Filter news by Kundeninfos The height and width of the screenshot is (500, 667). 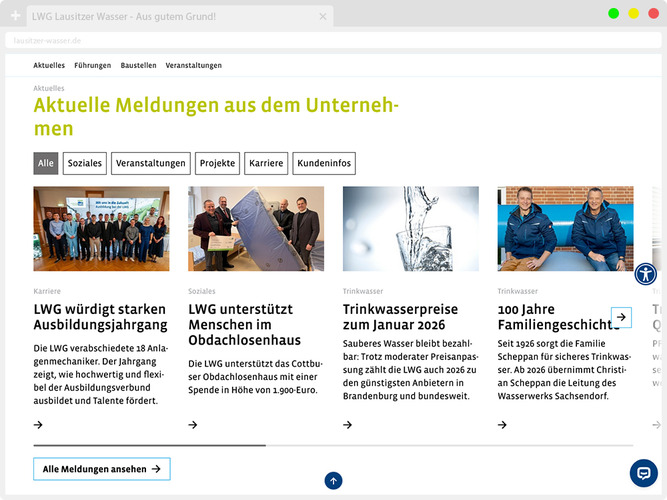click(325, 163)
